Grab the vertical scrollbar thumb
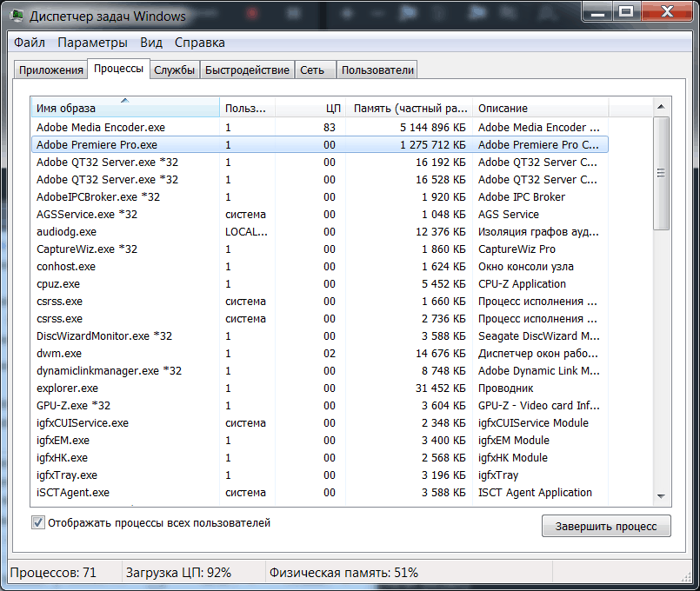The height and width of the screenshot is (591, 700). pos(661,173)
